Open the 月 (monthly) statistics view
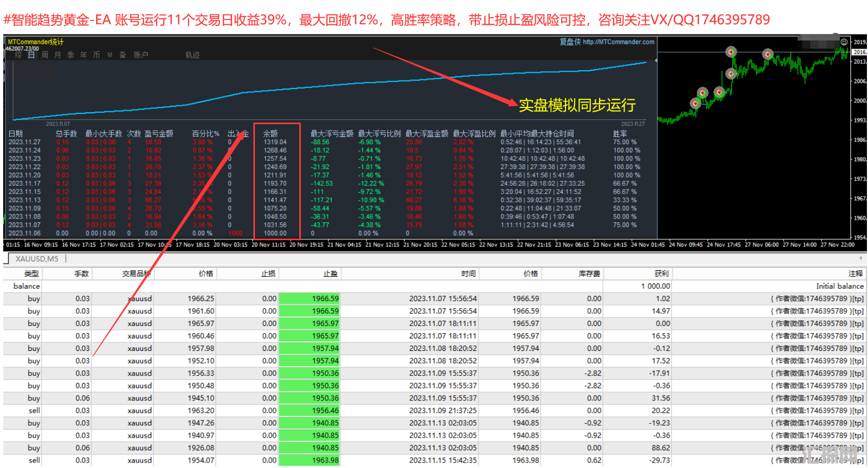Image resolution: width=868 pixels, height=468 pixels. click(58, 55)
